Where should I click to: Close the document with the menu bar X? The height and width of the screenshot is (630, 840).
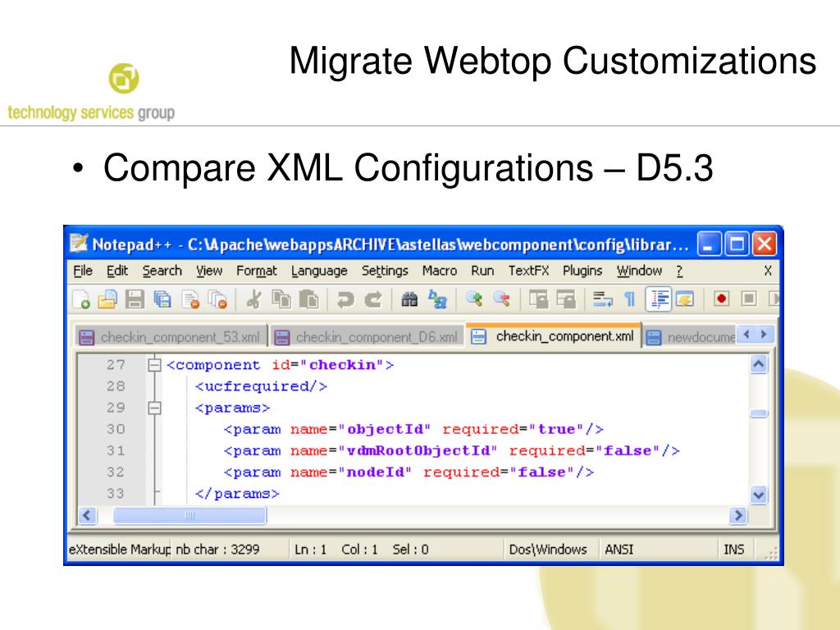click(x=768, y=271)
